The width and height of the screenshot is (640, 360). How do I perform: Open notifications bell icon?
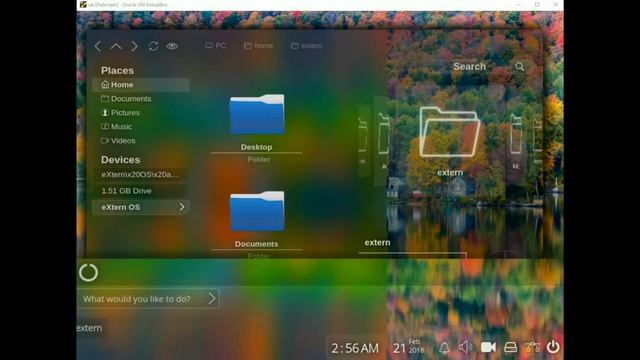pos(444,348)
